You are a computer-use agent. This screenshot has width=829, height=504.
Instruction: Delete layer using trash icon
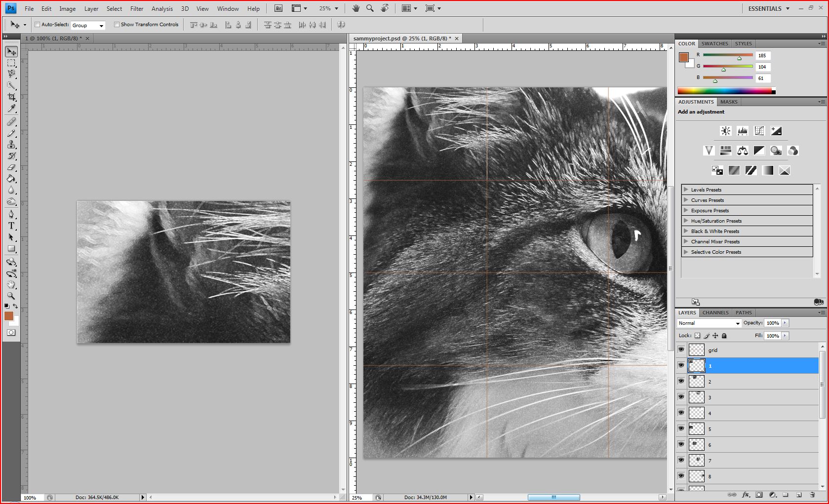(x=812, y=495)
